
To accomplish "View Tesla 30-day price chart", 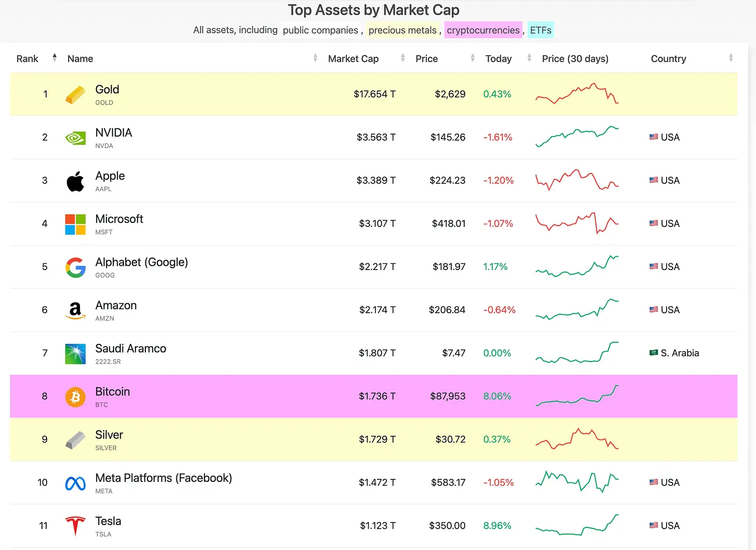I will (x=577, y=525).
